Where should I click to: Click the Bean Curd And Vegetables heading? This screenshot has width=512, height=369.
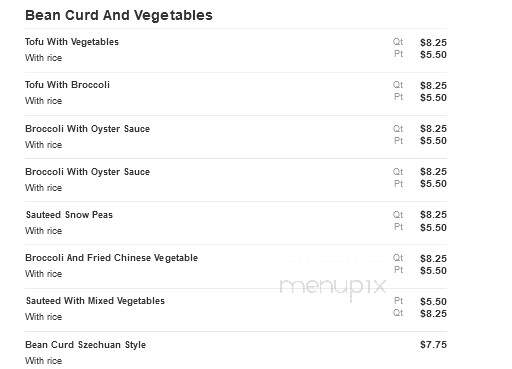pos(119,16)
